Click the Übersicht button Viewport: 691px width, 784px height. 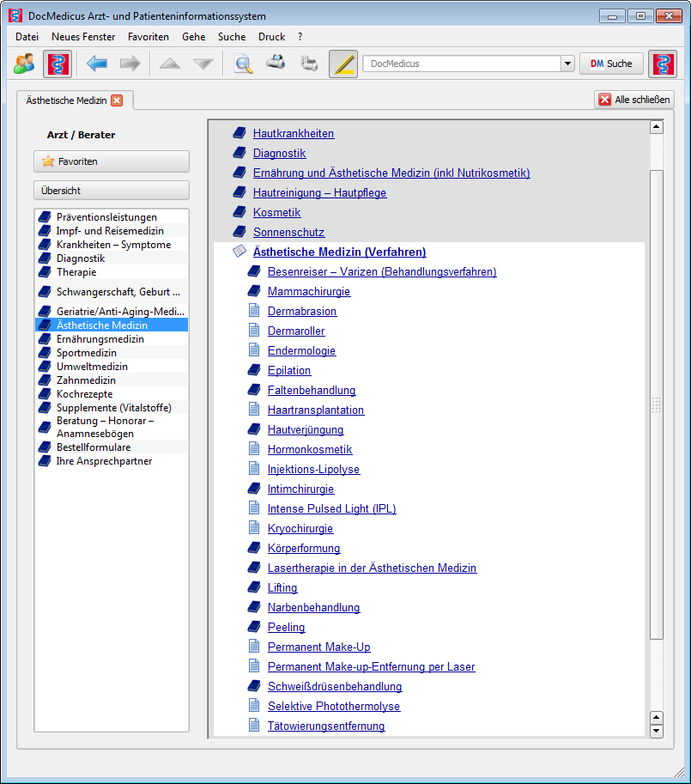112,191
